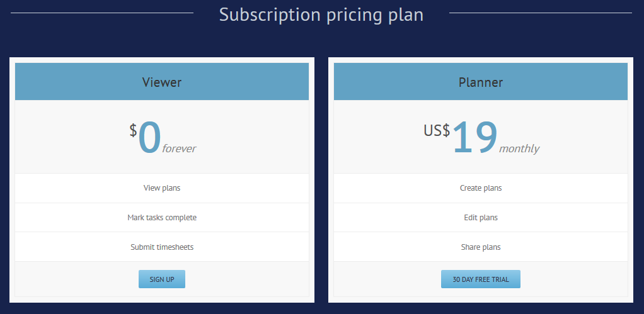Click the Submit timesheets row
The image size is (644, 314).
click(x=162, y=247)
